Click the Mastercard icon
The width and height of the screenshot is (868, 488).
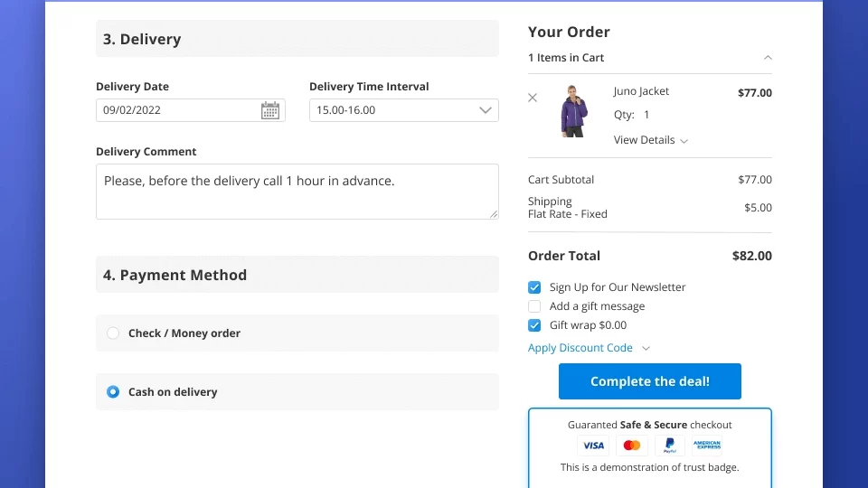click(632, 445)
